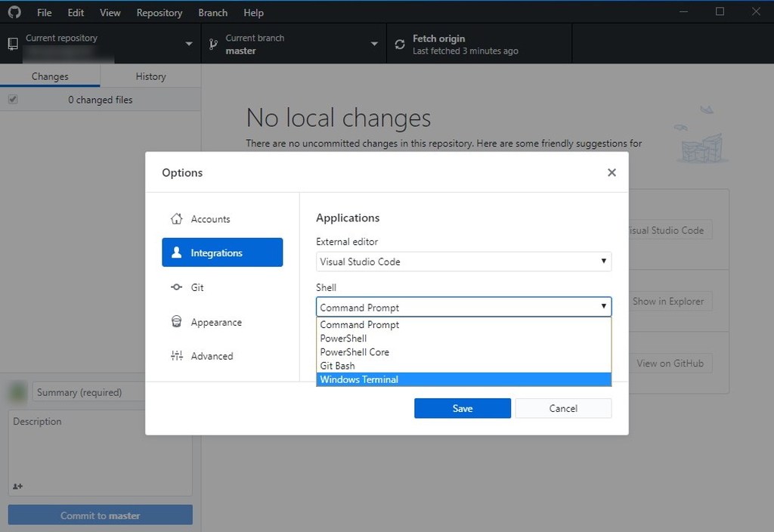Select the Accounts home icon in Options sidebar

click(175, 218)
